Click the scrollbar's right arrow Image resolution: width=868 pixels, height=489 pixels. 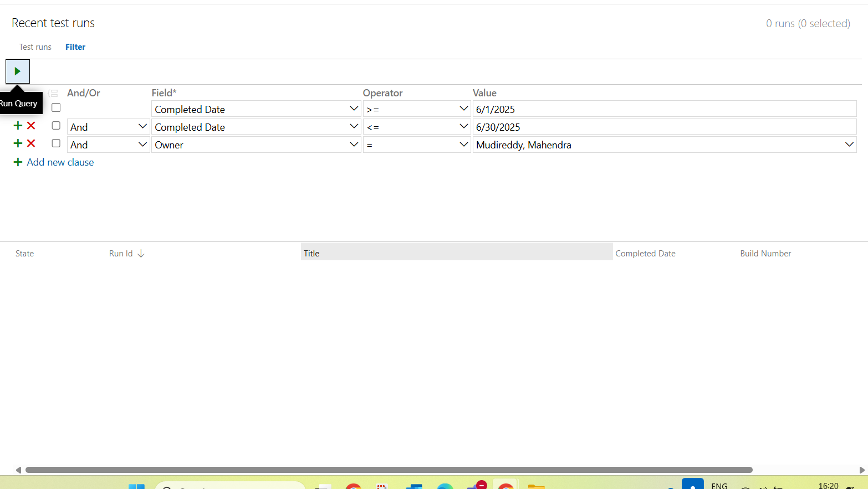point(862,470)
